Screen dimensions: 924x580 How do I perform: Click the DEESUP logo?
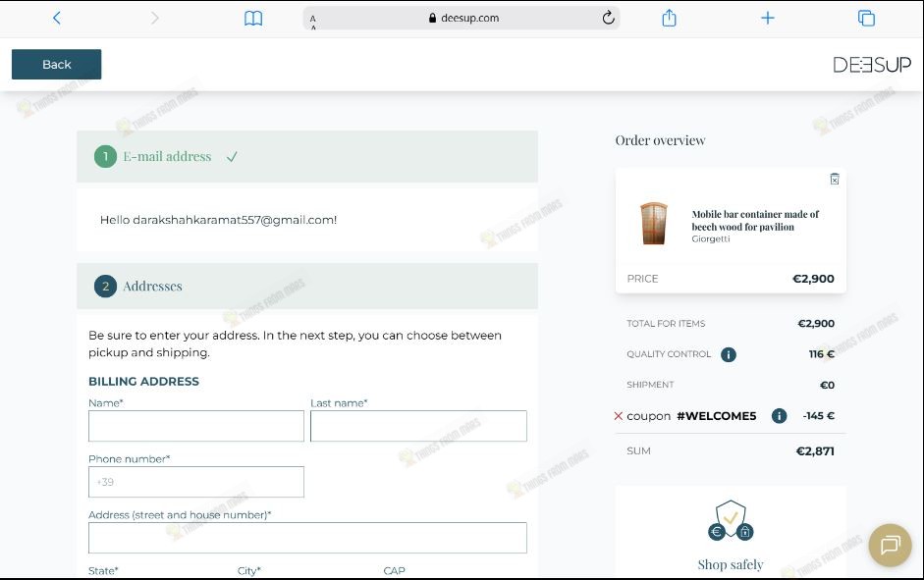coord(872,65)
